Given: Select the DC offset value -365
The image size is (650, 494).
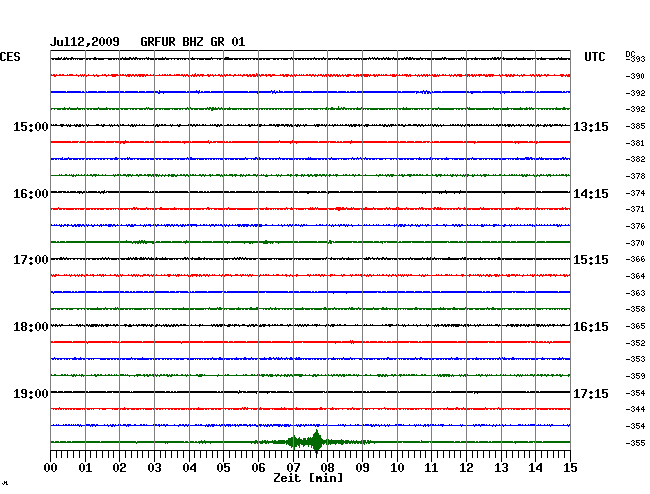Looking at the screenshot, I should tap(635, 326).
